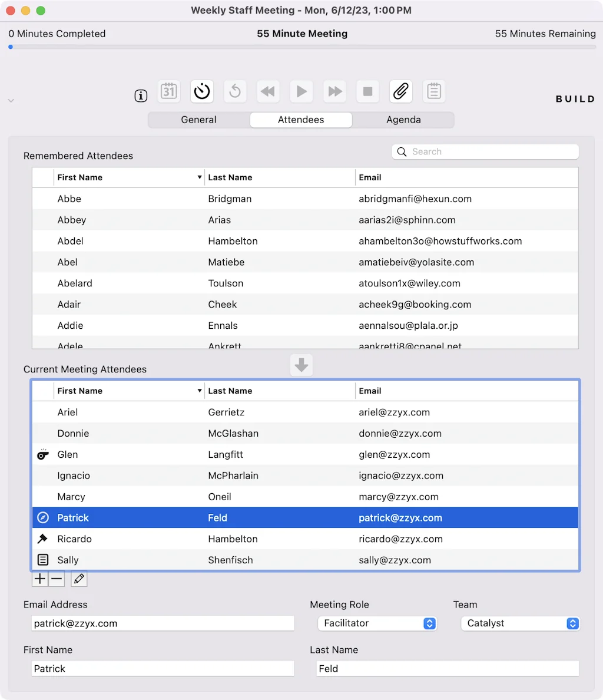Open attachments via the paperclip icon

coord(401,91)
